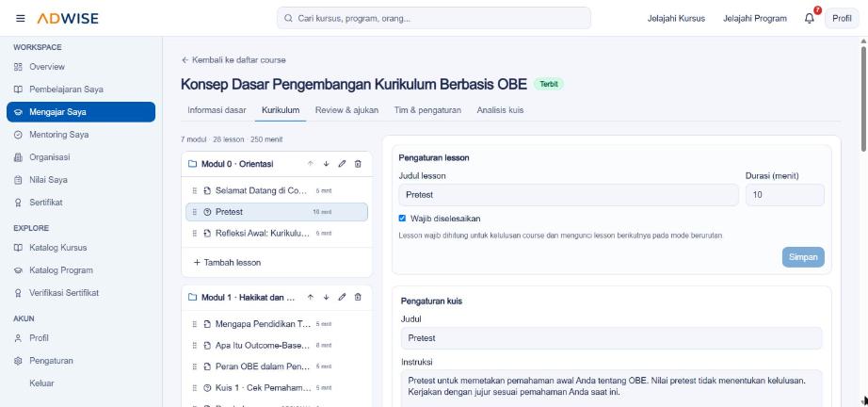Screen dimensions: 868x407
Task: Move Modul 1 up arrow
Action: pos(311,298)
